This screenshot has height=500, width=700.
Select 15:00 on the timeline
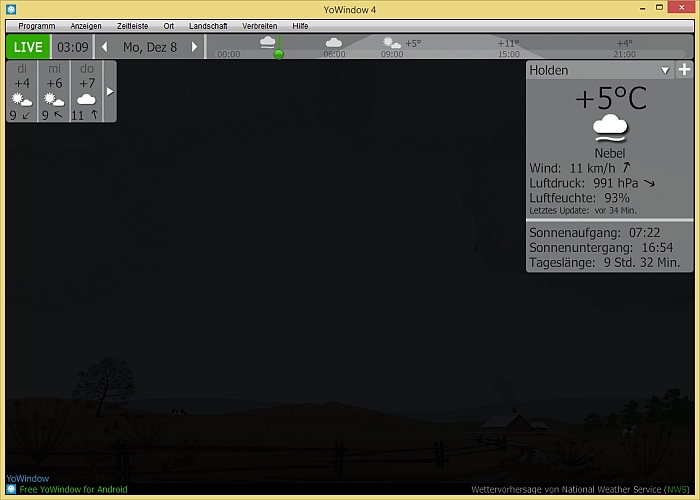(508, 54)
